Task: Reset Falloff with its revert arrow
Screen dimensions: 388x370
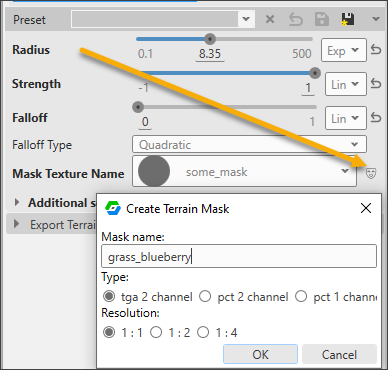Action: coord(376,118)
